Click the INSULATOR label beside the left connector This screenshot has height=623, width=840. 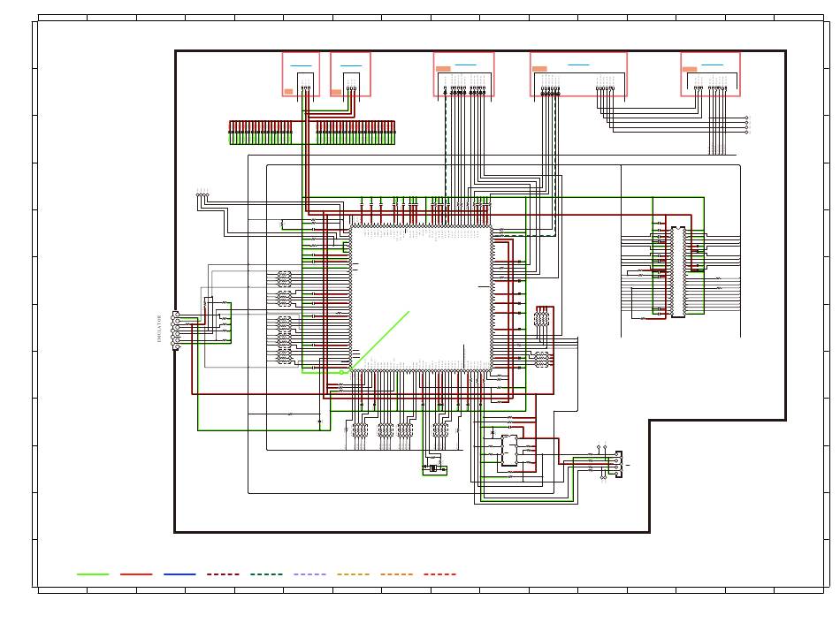coord(159,329)
